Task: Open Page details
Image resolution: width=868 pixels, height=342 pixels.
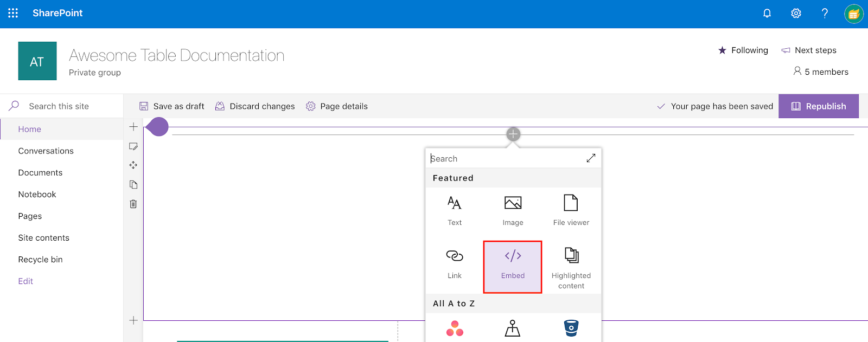Action: (x=337, y=106)
